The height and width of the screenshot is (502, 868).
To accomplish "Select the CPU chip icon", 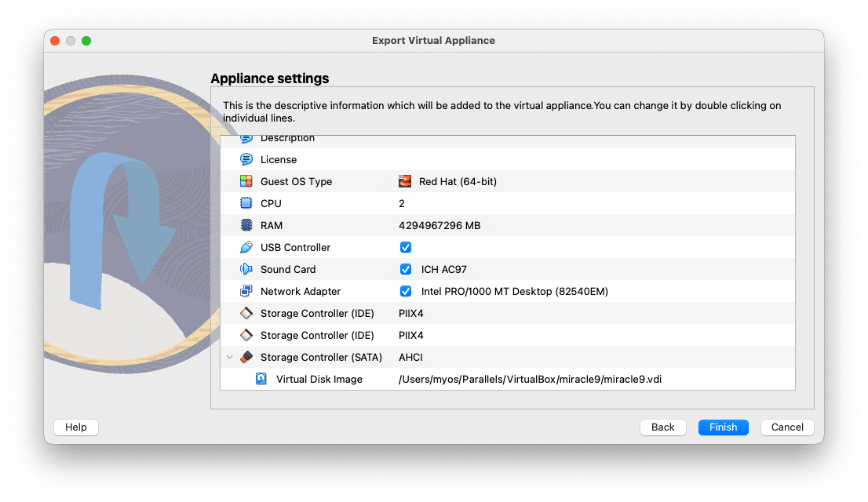I will click(x=246, y=203).
